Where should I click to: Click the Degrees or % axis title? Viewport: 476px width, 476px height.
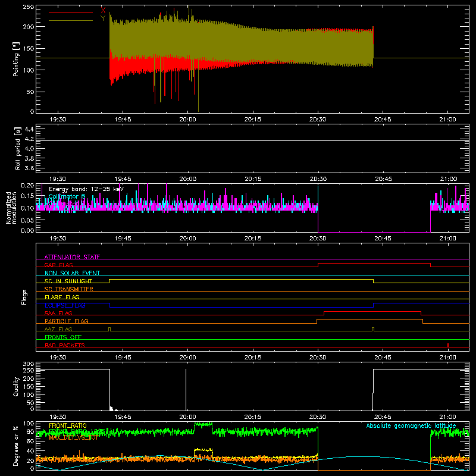click(16, 446)
